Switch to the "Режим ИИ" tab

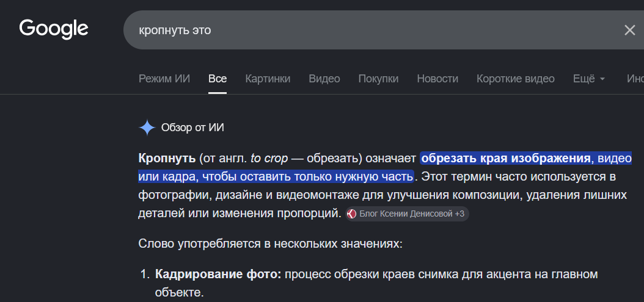point(164,79)
